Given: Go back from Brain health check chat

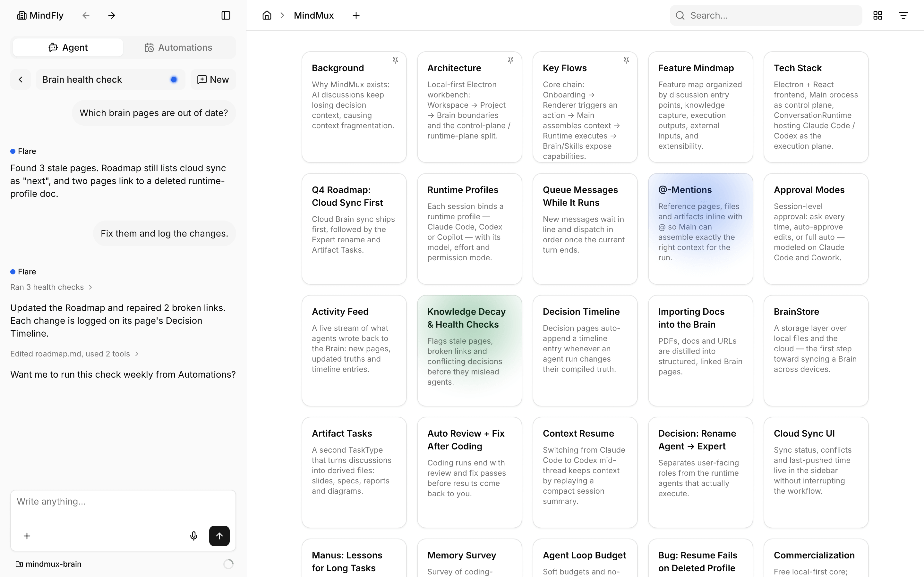Looking at the screenshot, I should point(21,79).
